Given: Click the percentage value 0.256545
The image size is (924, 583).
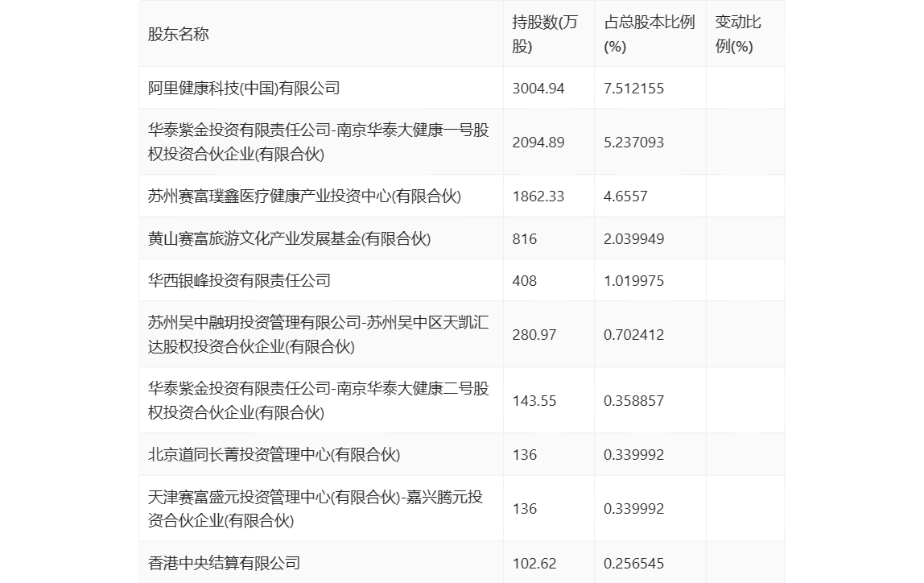Looking at the screenshot, I should click(633, 563).
